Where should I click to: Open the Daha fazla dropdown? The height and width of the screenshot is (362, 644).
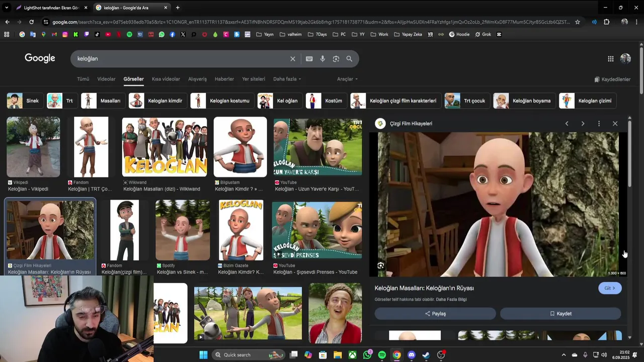click(x=287, y=79)
